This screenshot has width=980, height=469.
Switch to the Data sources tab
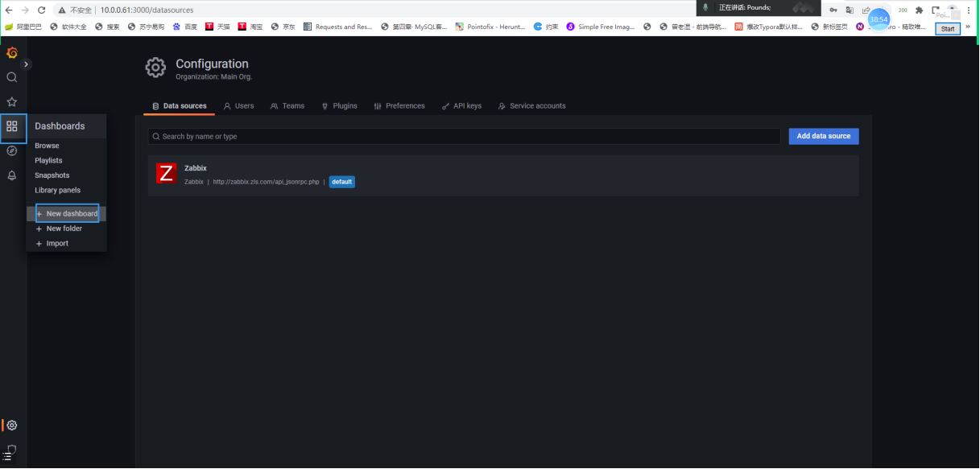tap(180, 106)
